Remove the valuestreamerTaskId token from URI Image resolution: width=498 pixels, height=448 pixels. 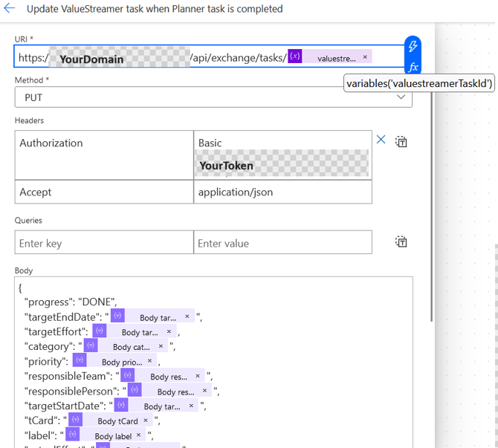coord(365,57)
